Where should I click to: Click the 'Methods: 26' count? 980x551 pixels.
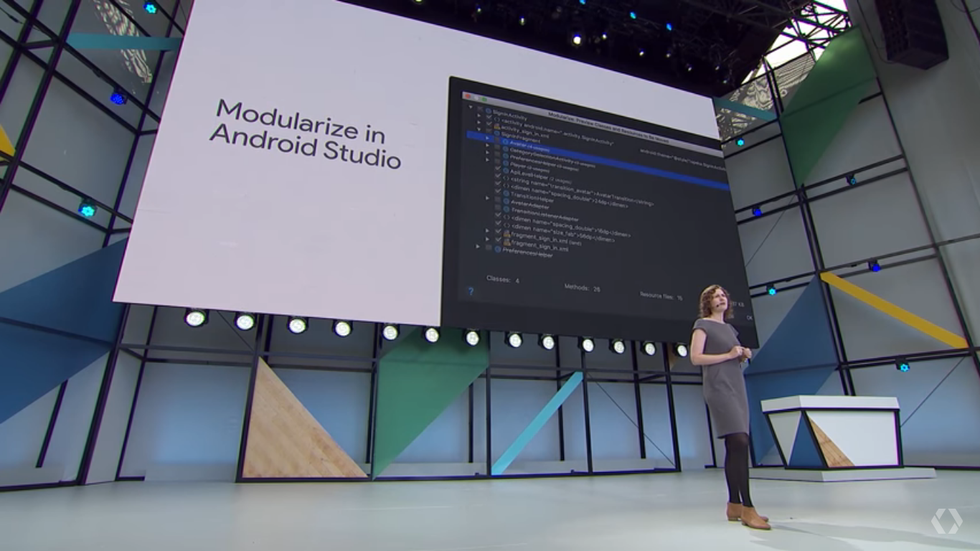(582, 287)
